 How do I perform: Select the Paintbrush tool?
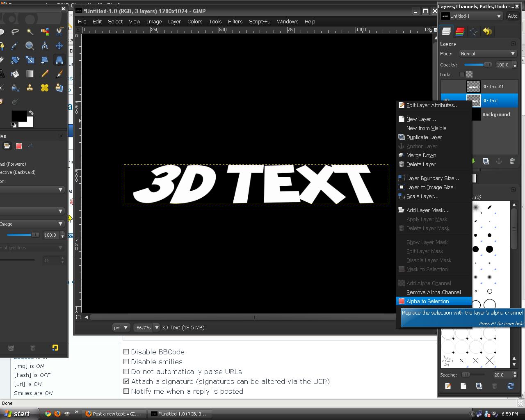click(x=59, y=74)
